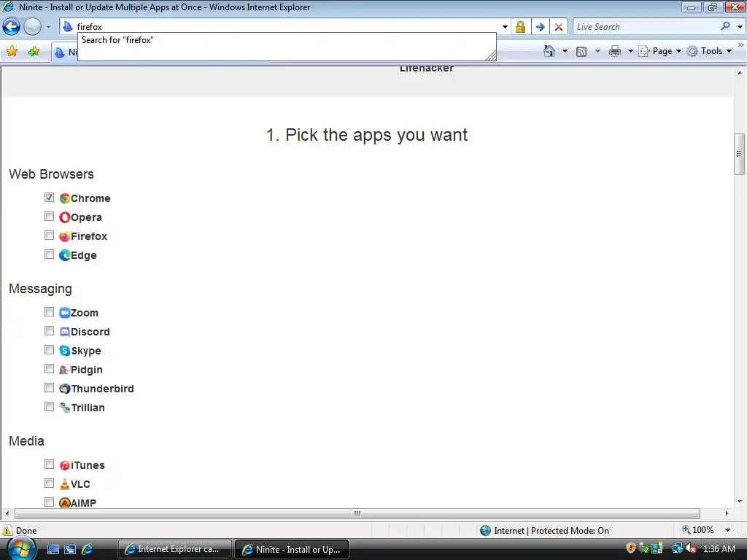This screenshot has height=560, width=747.
Task: Open the 100% zoom level dropdown
Action: click(727, 530)
